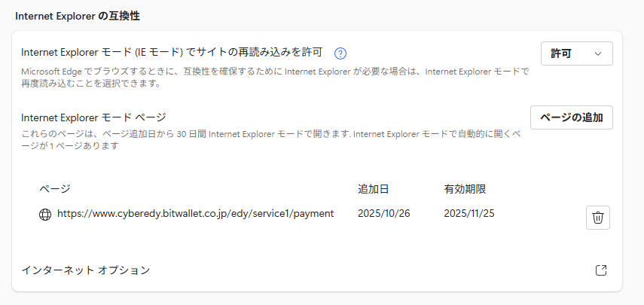Click the インターネット オプション label
This screenshot has width=644, height=305.
85,270
